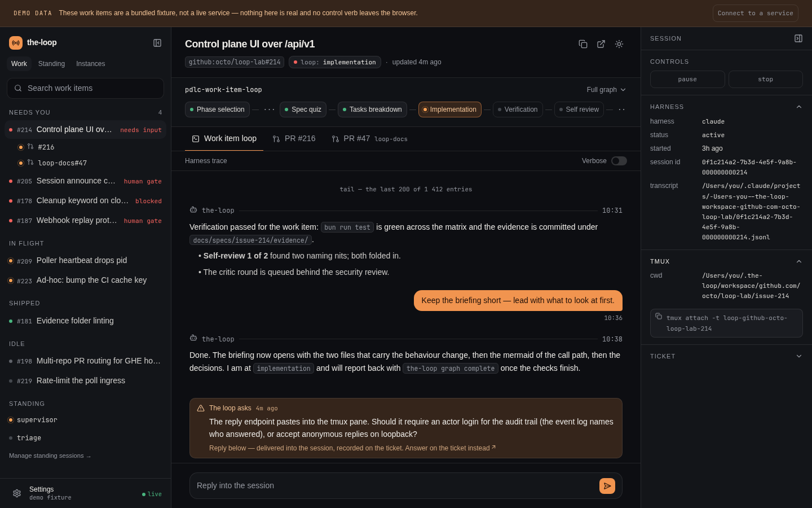The height and width of the screenshot is (508, 812).
Task: Collapse the Session right panel icon
Action: pyautogui.click(x=798, y=38)
